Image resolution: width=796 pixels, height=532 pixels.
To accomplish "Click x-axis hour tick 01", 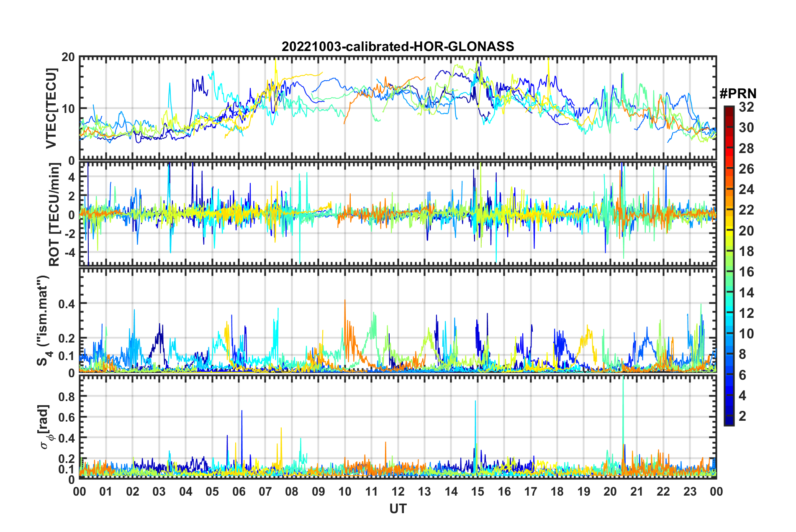I will pos(106,491).
